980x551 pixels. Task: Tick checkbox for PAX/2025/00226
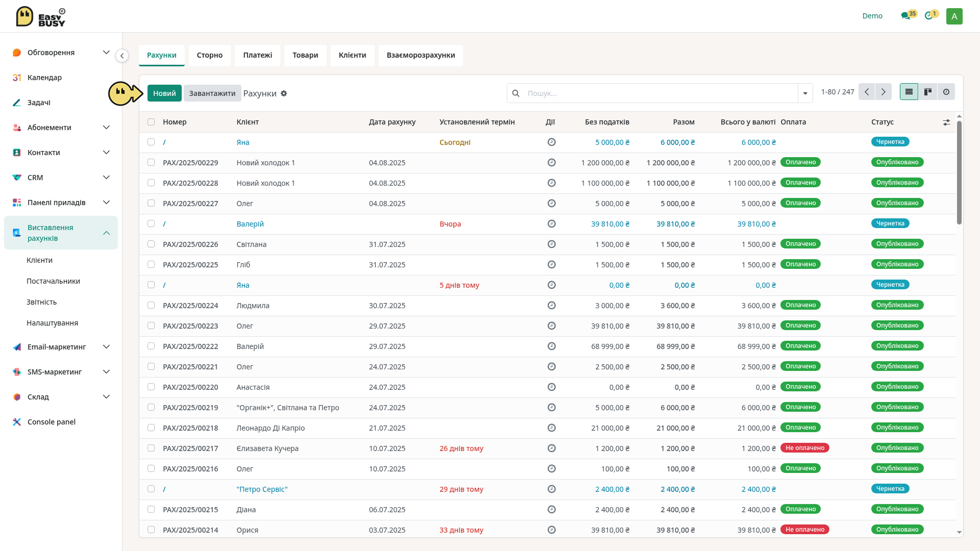pyautogui.click(x=151, y=244)
